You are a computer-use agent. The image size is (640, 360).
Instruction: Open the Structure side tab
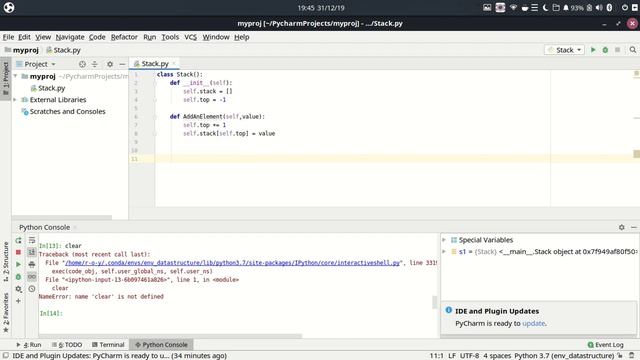pos(6,262)
